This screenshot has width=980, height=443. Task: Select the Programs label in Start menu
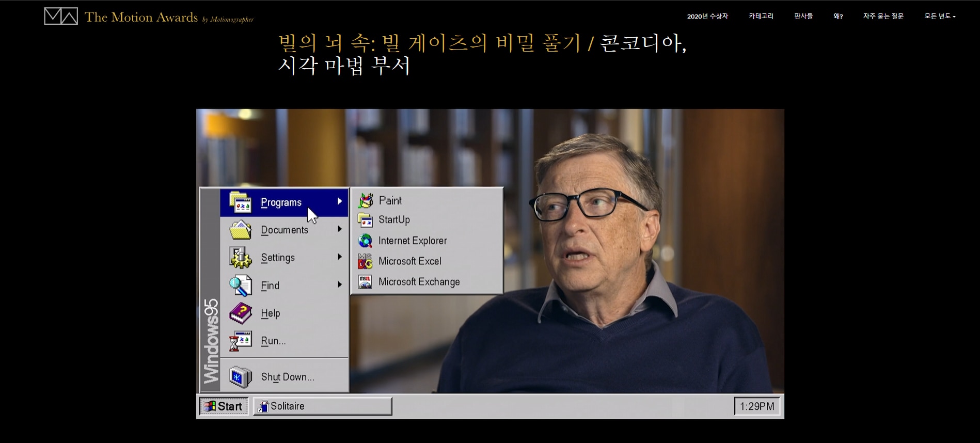(281, 202)
